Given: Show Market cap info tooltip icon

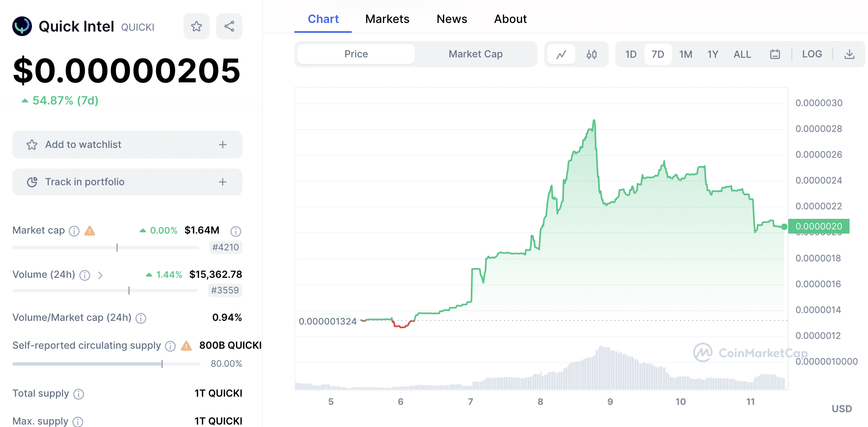Looking at the screenshot, I should (74, 231).
